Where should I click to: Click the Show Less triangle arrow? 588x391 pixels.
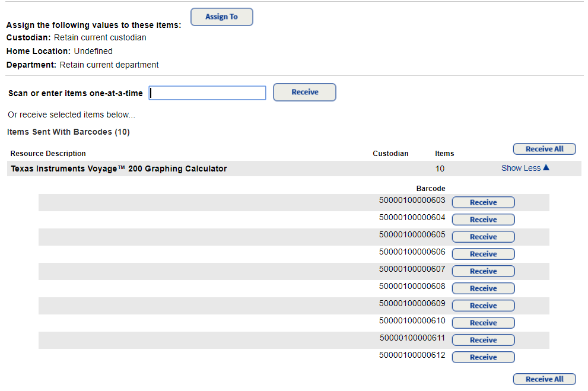pos(547,168)
